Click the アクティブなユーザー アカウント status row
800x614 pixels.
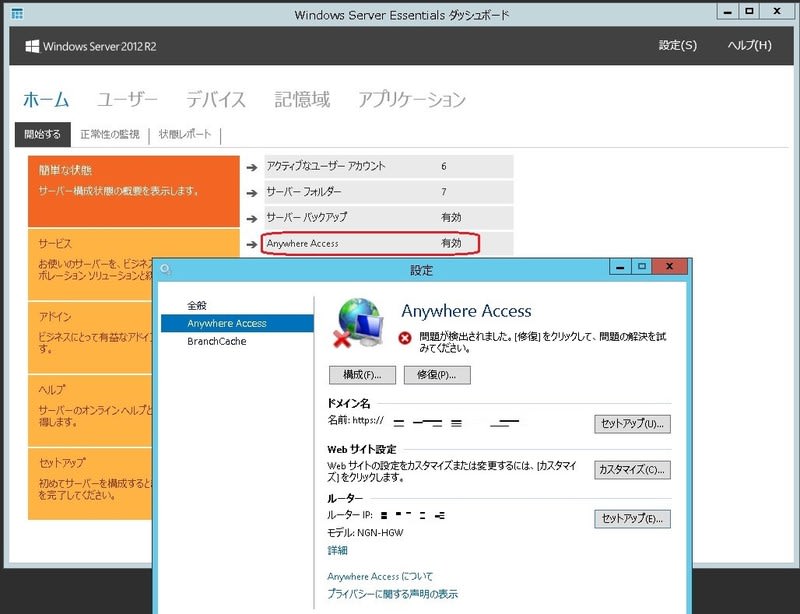[x=389, y=166]
